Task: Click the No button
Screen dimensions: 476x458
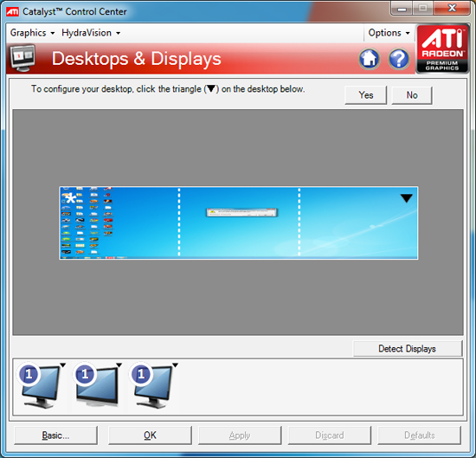Action: (x=412, y=95)
